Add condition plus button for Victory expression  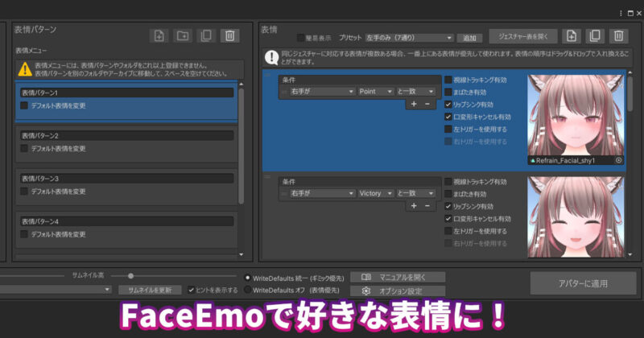[414, 206]
